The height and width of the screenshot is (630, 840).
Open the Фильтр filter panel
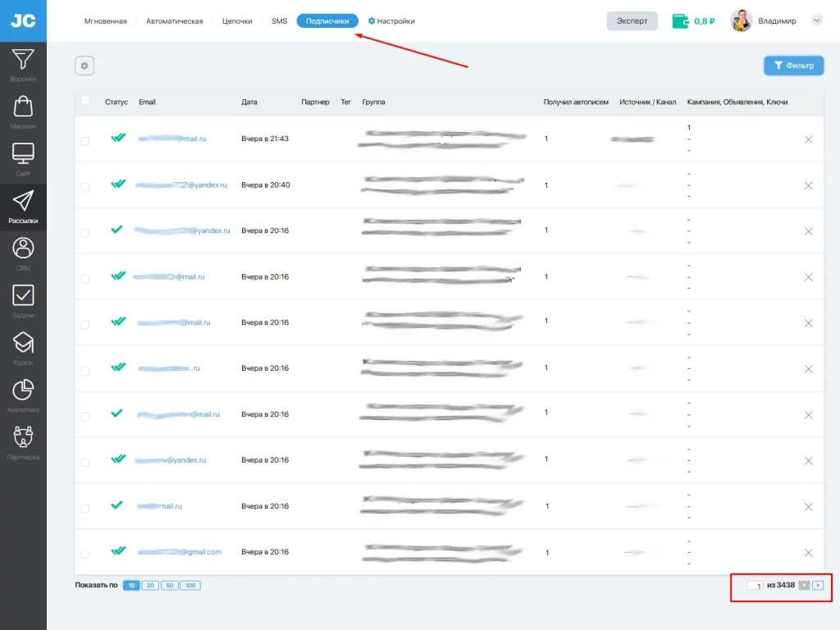tap(793, 66)
